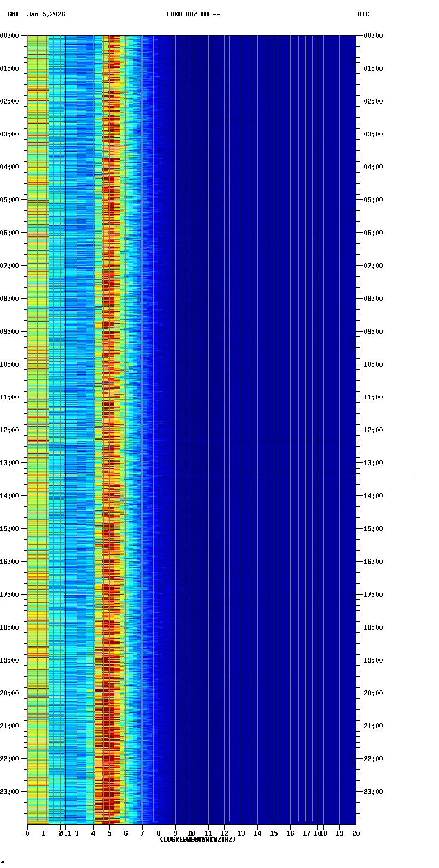Click the 06:00 label on right UTC axis

click(373, 233)
